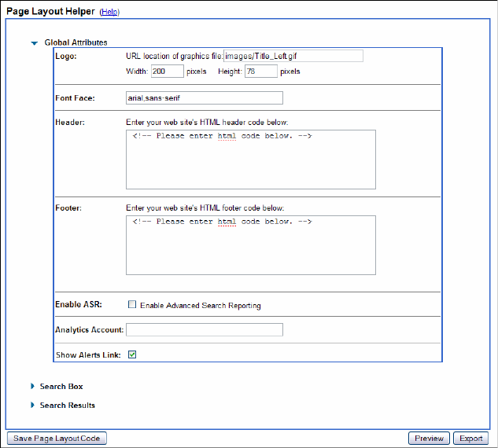Uncheck the Show Alerts Link checkbox
498x448 pixels.
pyautogui.click(x=132, y=354)
